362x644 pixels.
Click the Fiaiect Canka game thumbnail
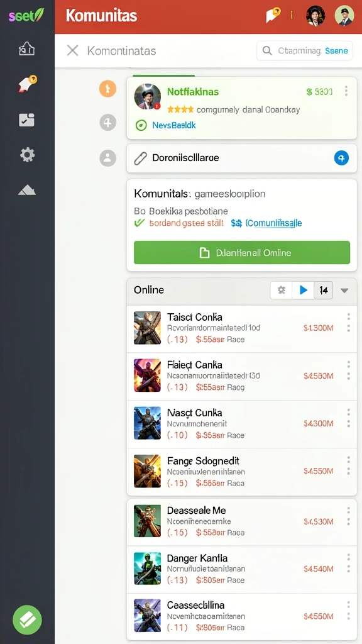click(147, 375)
